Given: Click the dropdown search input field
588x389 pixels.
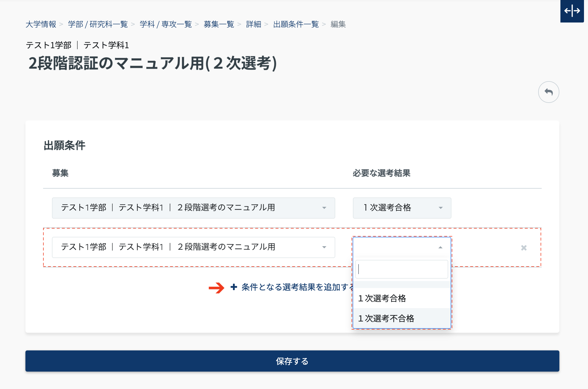Looking at the screenshot, I should (402, 269).
